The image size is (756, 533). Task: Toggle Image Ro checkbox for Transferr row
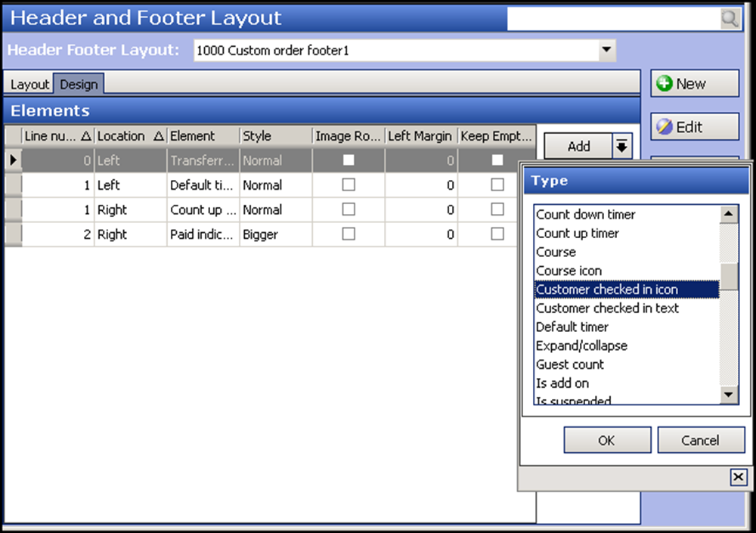[x=349, y=160]
